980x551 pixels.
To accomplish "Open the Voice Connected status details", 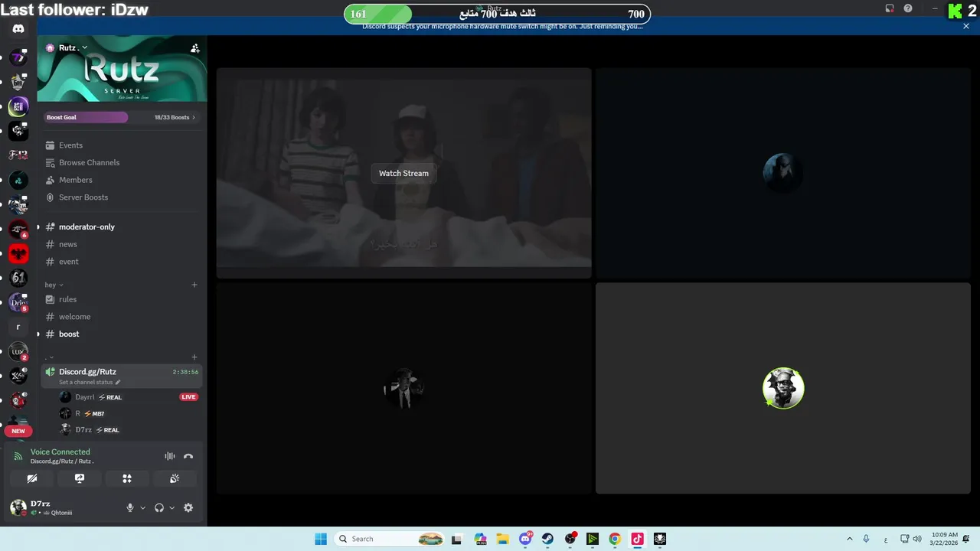I will (60, 452).
